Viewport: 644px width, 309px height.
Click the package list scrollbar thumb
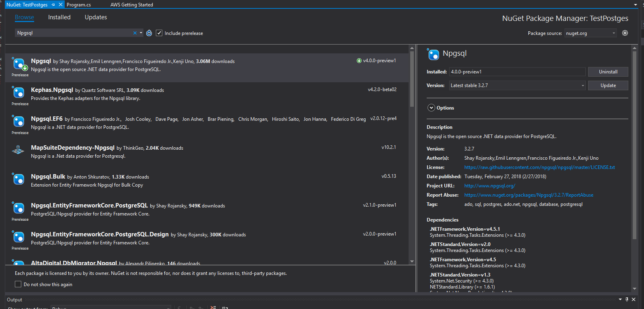pyautogui.click(x=412, y=79)
